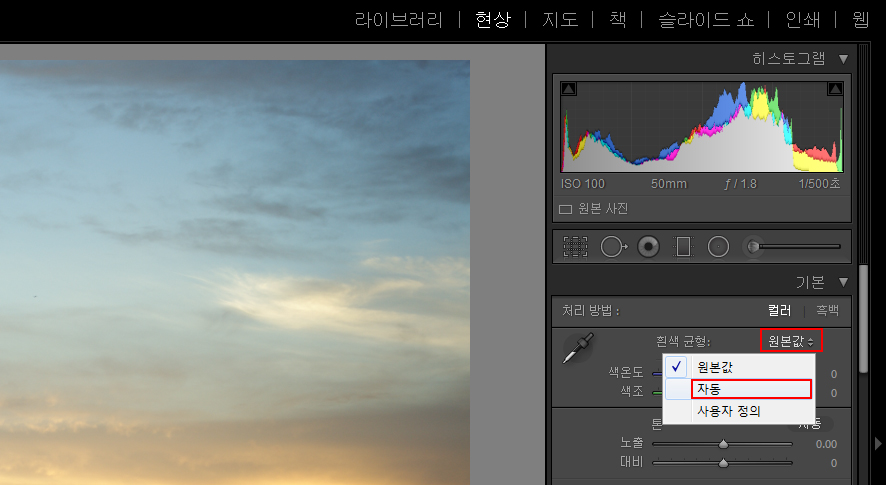Toggle shadow clipping indicator in histogram
This screenshot has width=886, height=485.
point(568,89)
